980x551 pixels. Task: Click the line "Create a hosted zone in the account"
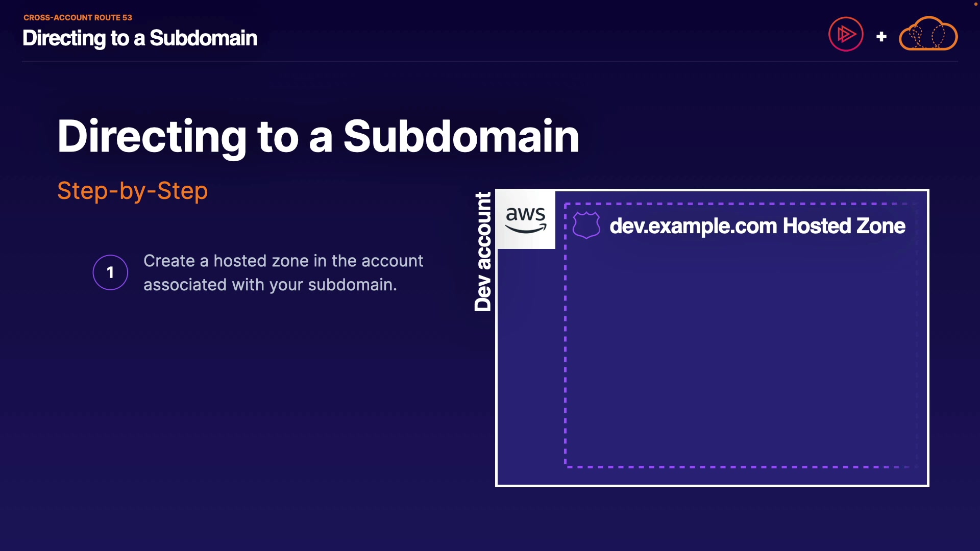point(283,261)
